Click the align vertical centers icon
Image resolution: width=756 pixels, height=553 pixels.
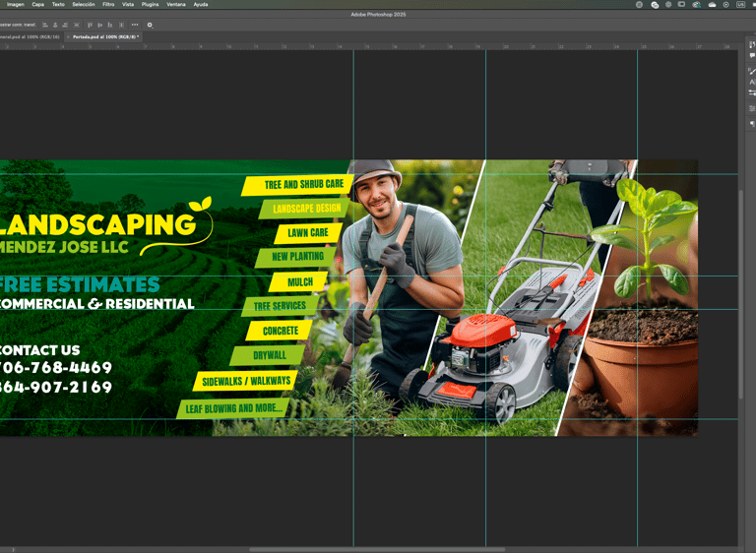coord(99,25)
